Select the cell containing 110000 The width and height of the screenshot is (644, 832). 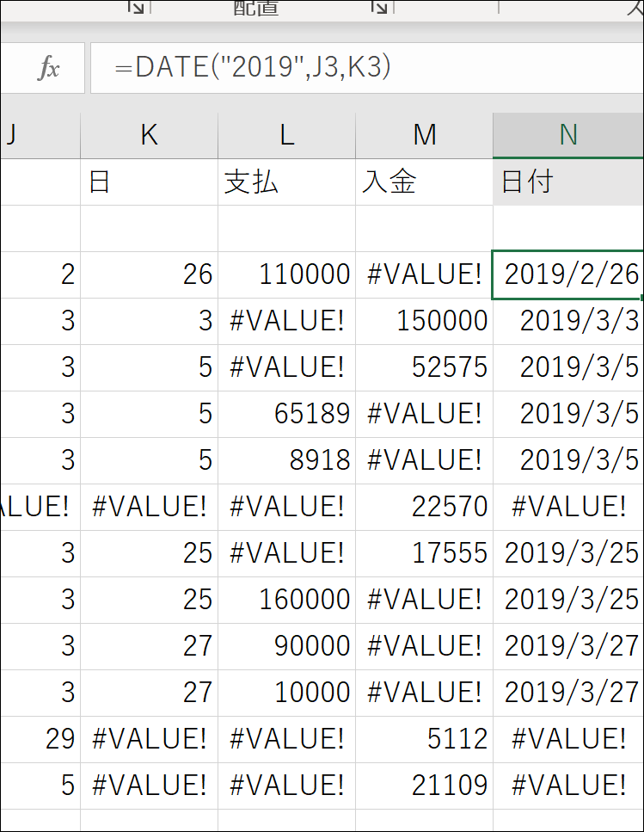(x=287, y=274)
